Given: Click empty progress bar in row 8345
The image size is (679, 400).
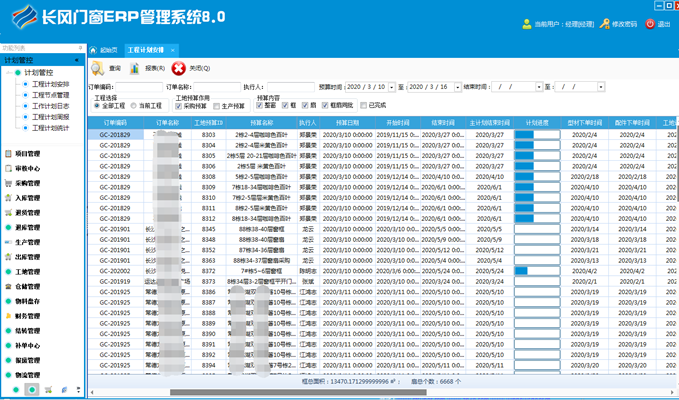Looking at the screenshot, I should [x=537, y=229].
